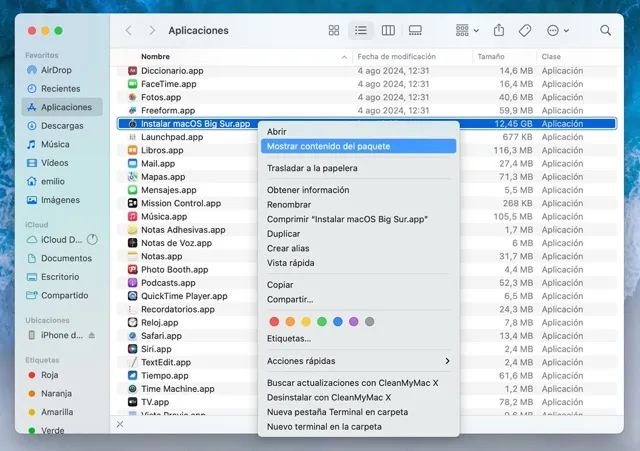Apply green tag color in context menu
Image resolution: width=640 pixels, height=451 pixels.
(322, 322)
